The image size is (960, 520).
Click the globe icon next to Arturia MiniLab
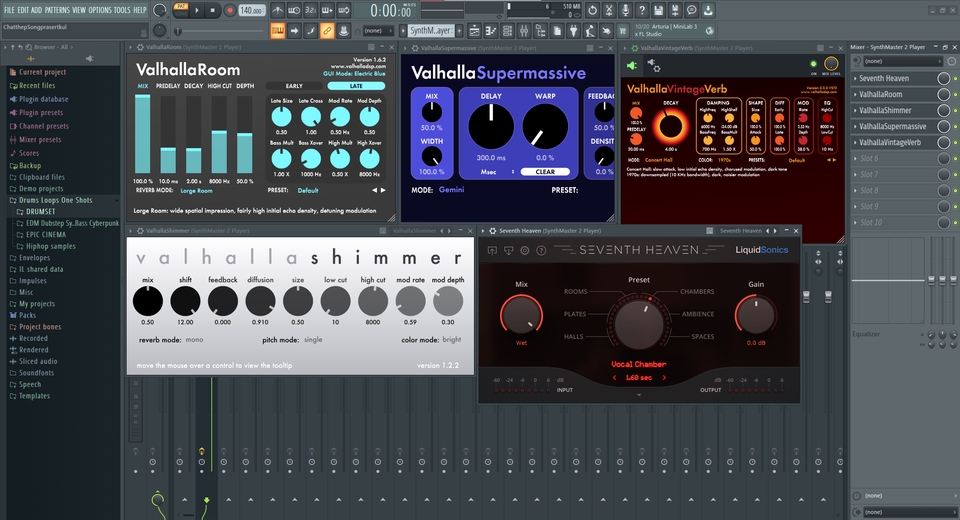[x=710, y=31]
